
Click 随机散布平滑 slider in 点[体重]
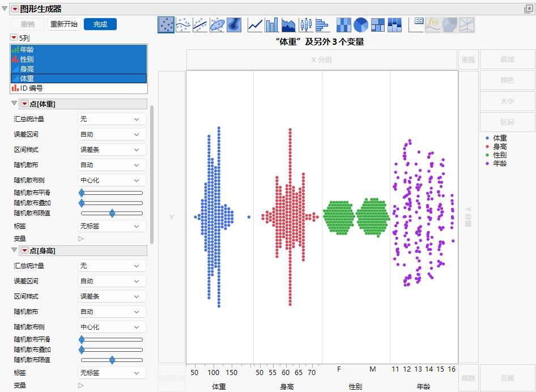coord(112,193)
